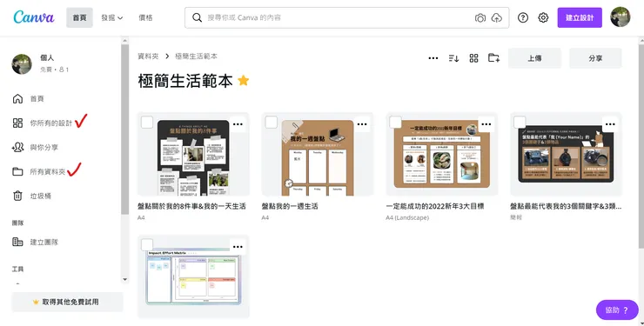This screenshot has width=644, height=326.
Task: Open more options on 2022新年3大目標 card
Action: click(x=486, y=124)
